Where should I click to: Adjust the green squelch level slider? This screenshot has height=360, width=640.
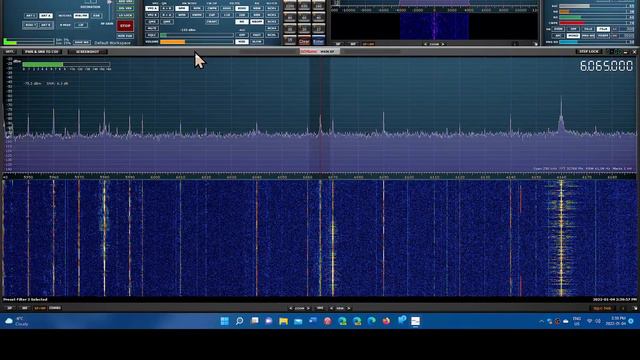[197, 35]
